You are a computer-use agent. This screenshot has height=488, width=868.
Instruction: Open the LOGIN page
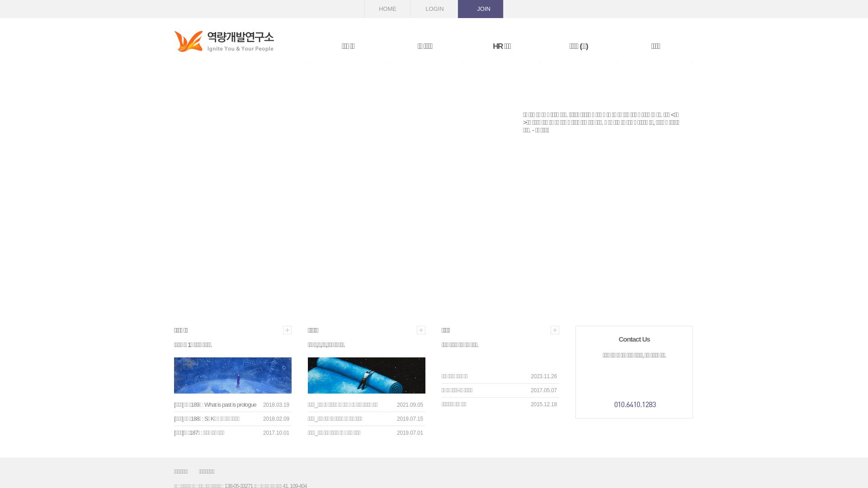click(x=434, y=9)
